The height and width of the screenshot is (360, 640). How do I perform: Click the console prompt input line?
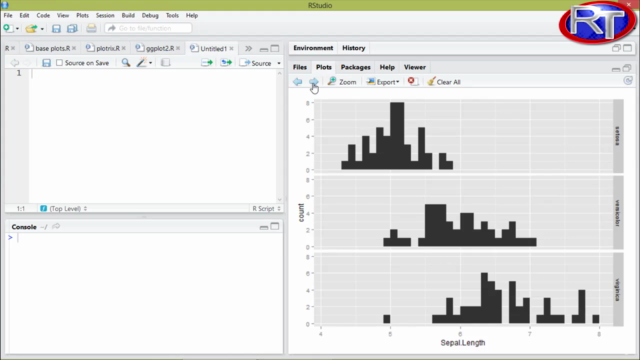click(x=147, y=238)
